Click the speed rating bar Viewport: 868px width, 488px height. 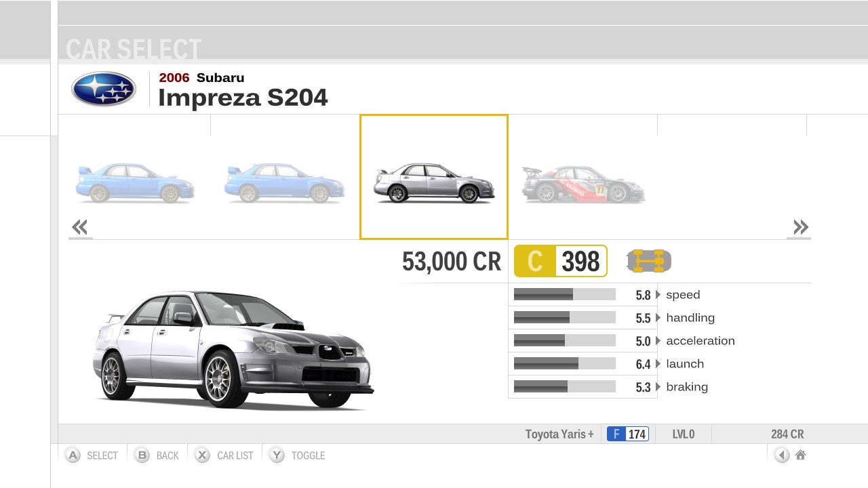(565, 294)
